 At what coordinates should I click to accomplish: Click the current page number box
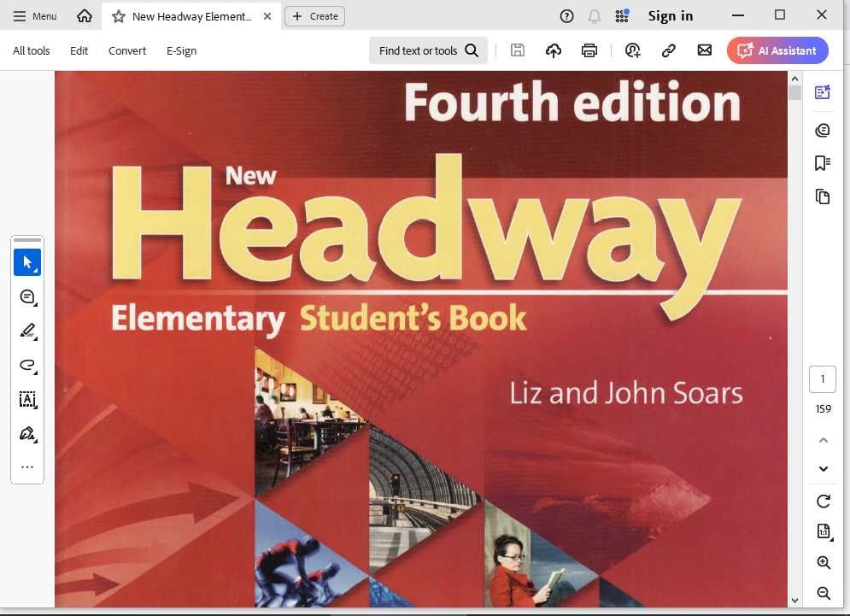coord(823,379)
